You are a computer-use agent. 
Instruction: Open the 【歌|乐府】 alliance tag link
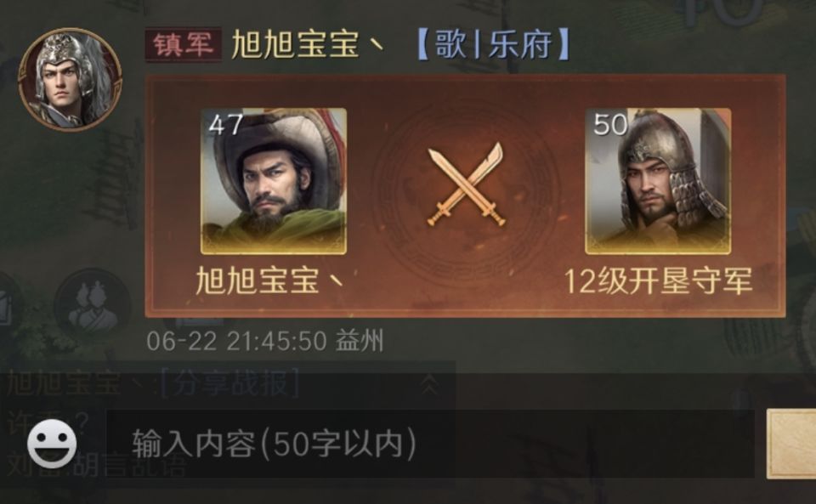point(493,45)
